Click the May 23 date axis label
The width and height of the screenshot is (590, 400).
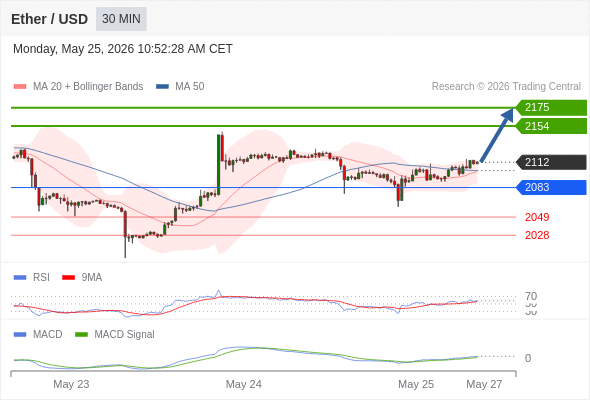71,384
